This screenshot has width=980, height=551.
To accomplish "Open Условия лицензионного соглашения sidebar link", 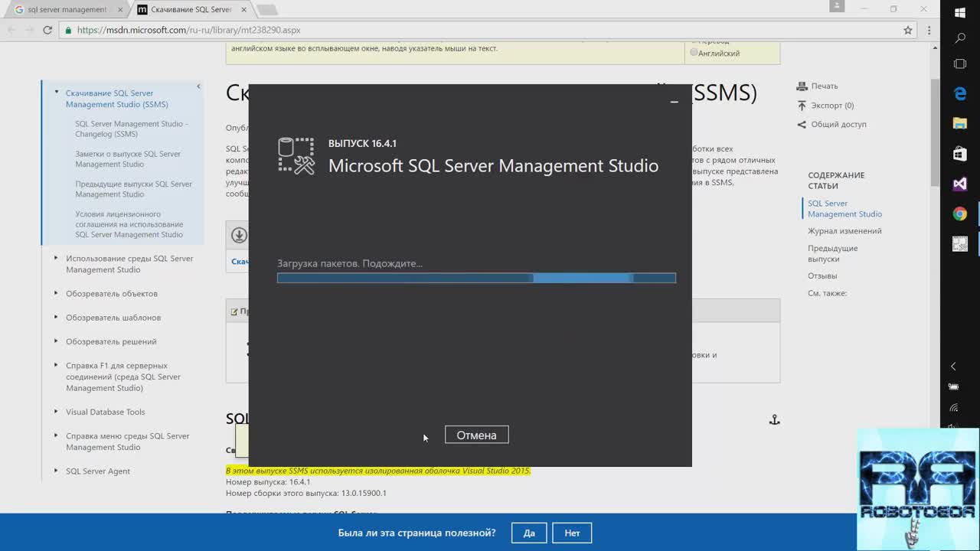I will click(x=129, y=224).
